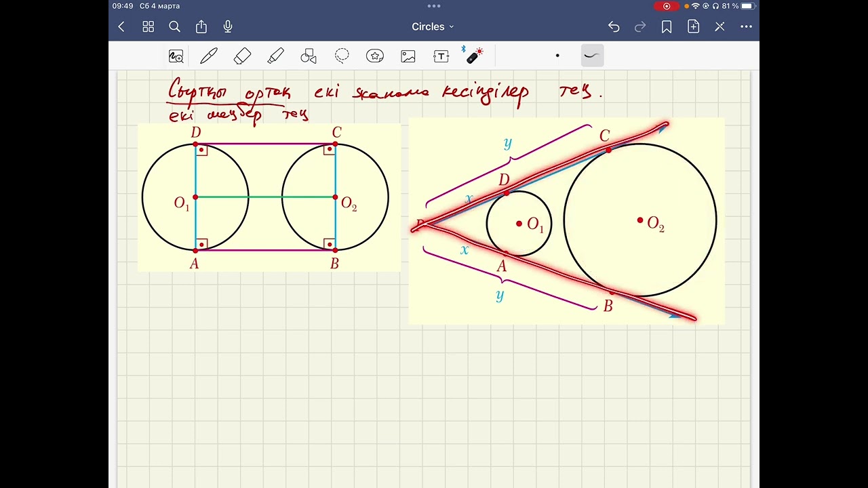The width and height of the screenshot is (868, 488).
Task: Activate the laser pointer tool
Action: click(474, 55)
